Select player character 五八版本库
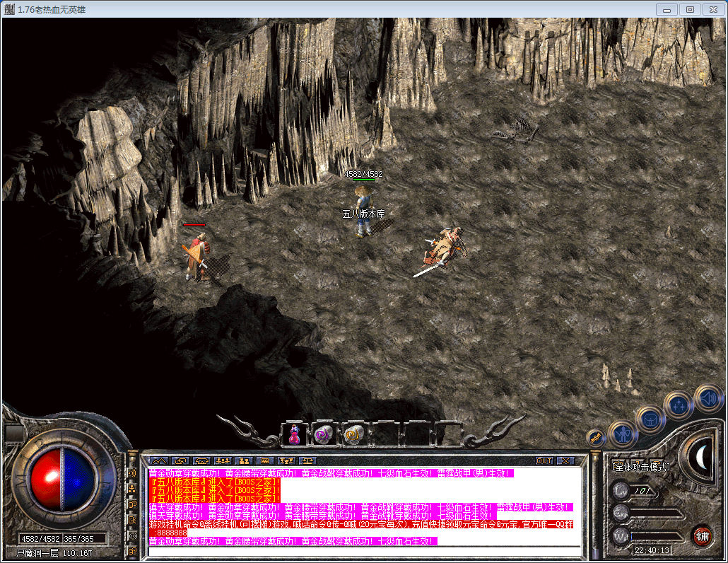 pyautogui.click(x=363, y=211)
